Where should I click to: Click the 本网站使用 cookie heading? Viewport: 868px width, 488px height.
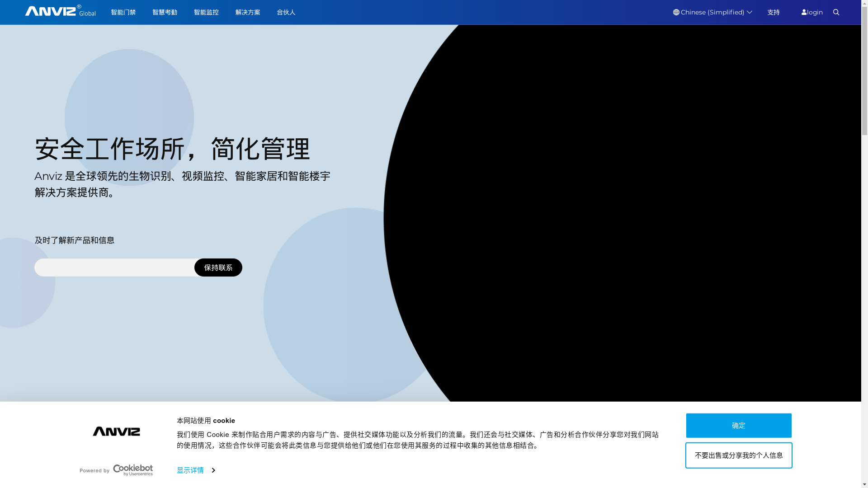click(206, 421)
